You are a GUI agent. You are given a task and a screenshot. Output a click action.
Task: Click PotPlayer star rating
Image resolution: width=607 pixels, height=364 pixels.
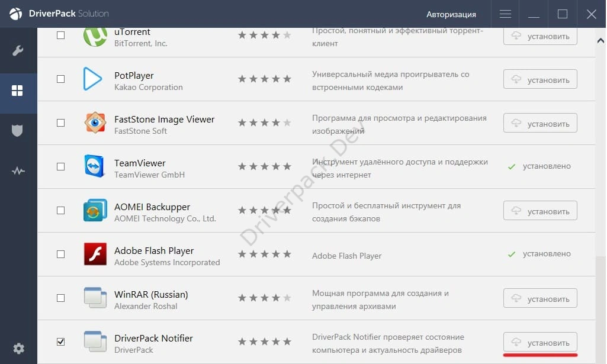[x=264, y=79]
